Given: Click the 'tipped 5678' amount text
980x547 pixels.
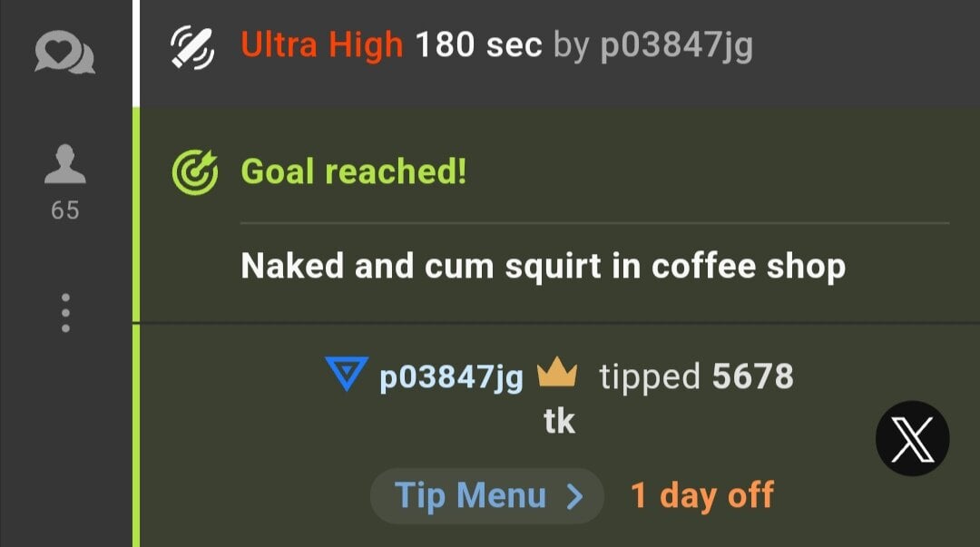Looking at the screenshot, I should click(x=696, y=376).
